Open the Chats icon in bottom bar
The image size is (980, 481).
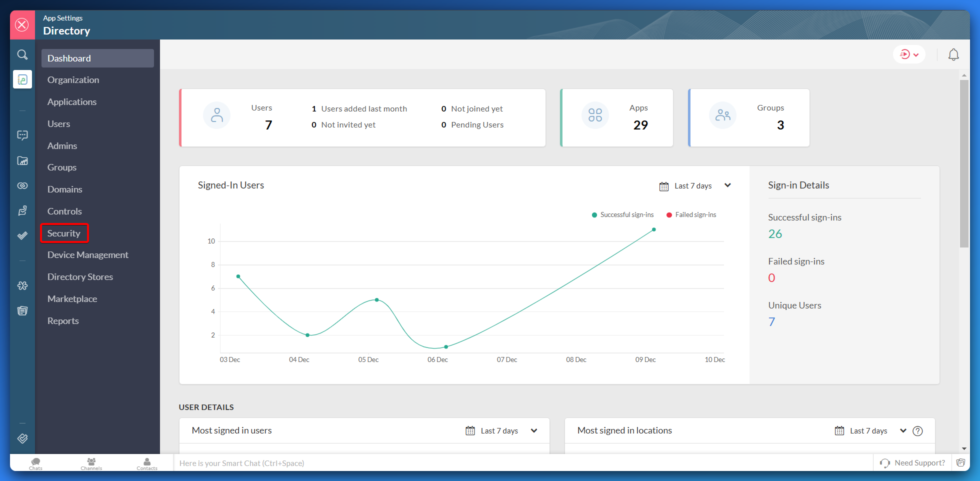35,463
